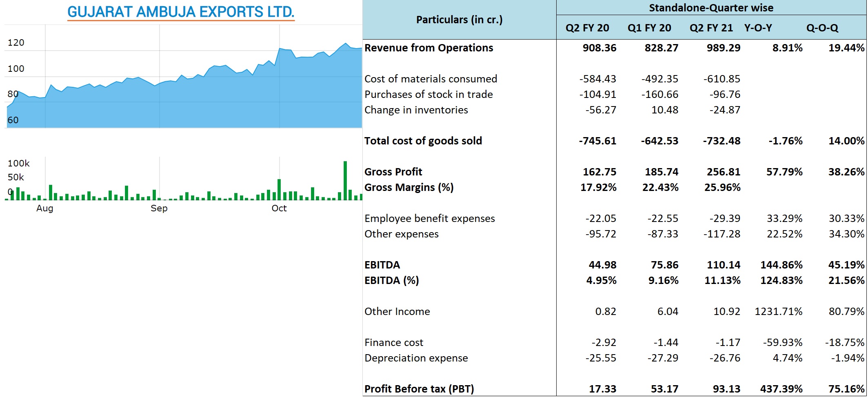
Task: Select the Standalone-Quarter wise header
Action: pos(711,8)
